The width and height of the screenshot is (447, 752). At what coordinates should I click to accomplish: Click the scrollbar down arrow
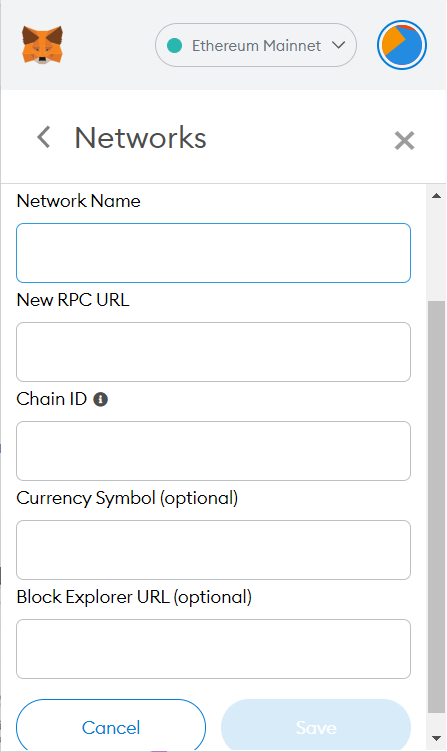point(436,738)
